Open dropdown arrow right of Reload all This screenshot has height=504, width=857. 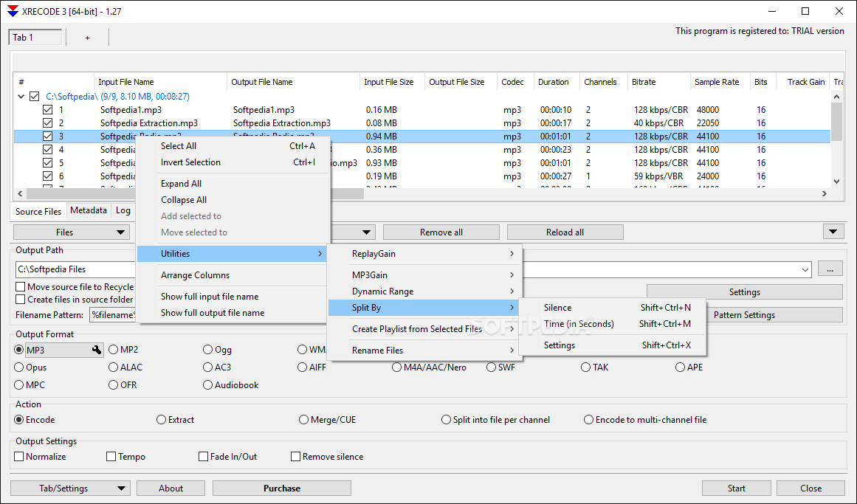[833, 232]
